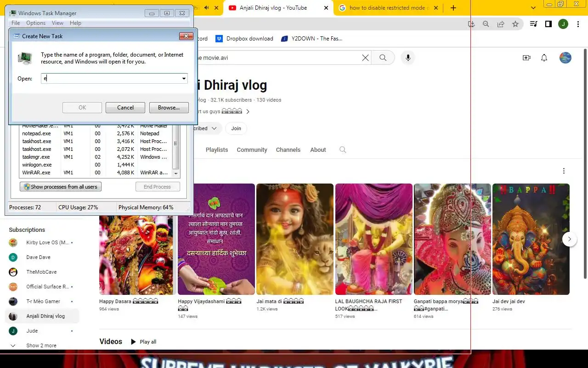
Task: Select the winlogon.exe process row
Action: [x=96, y=165]
